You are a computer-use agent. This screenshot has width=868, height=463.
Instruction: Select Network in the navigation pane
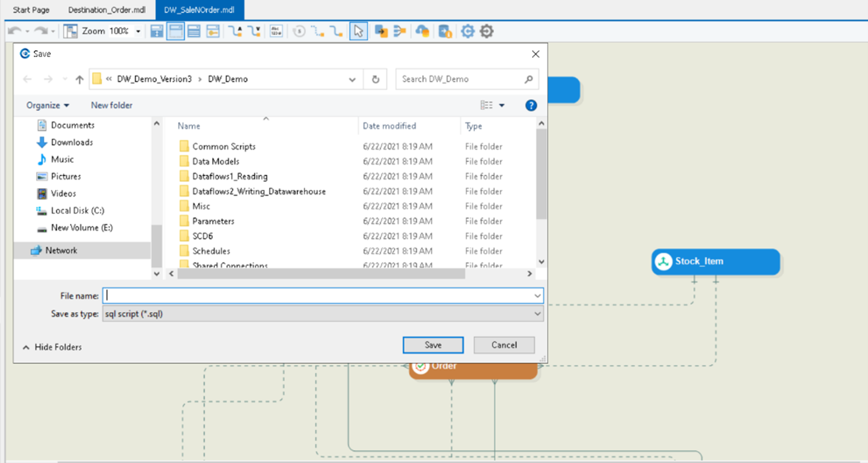(x=61, y=251)
